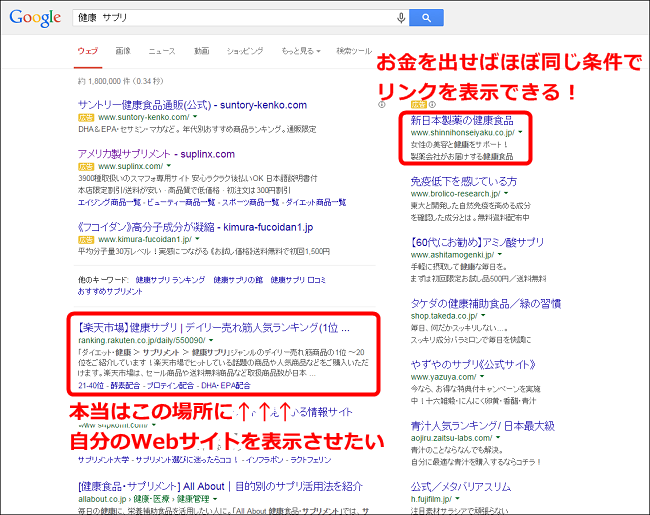Expand arrow next to shop.takeda.co.jp/
The width and height of the screenshot is (650, 515).
483,316
